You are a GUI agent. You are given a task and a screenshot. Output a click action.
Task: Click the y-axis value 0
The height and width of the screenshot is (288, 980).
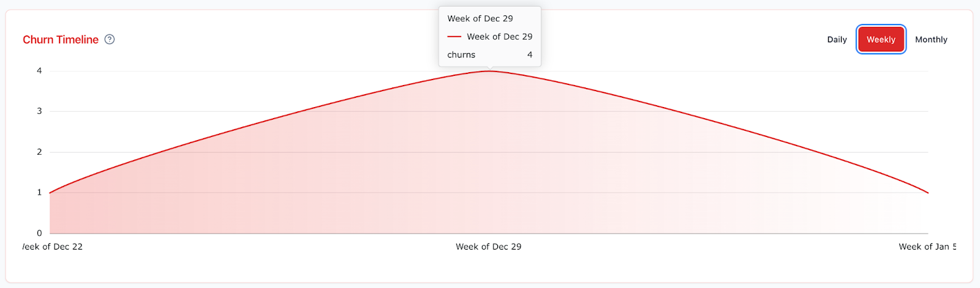tap(39, 234)
